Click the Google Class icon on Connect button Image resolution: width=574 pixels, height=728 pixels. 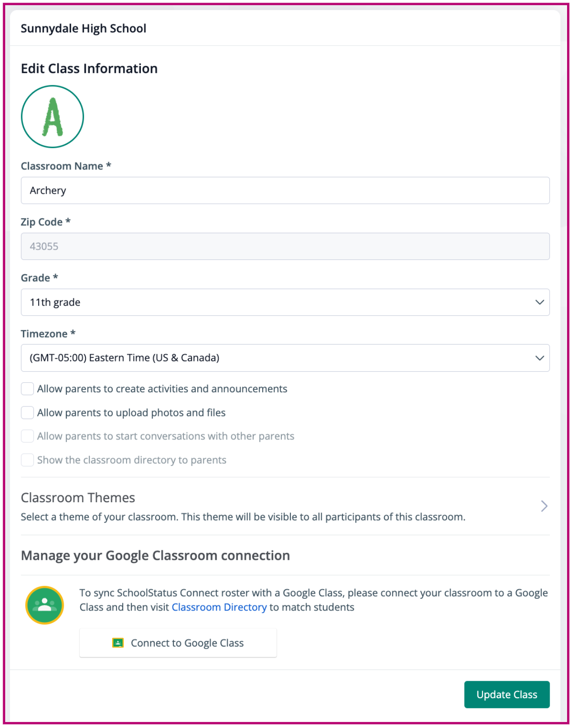click(118, 643)
